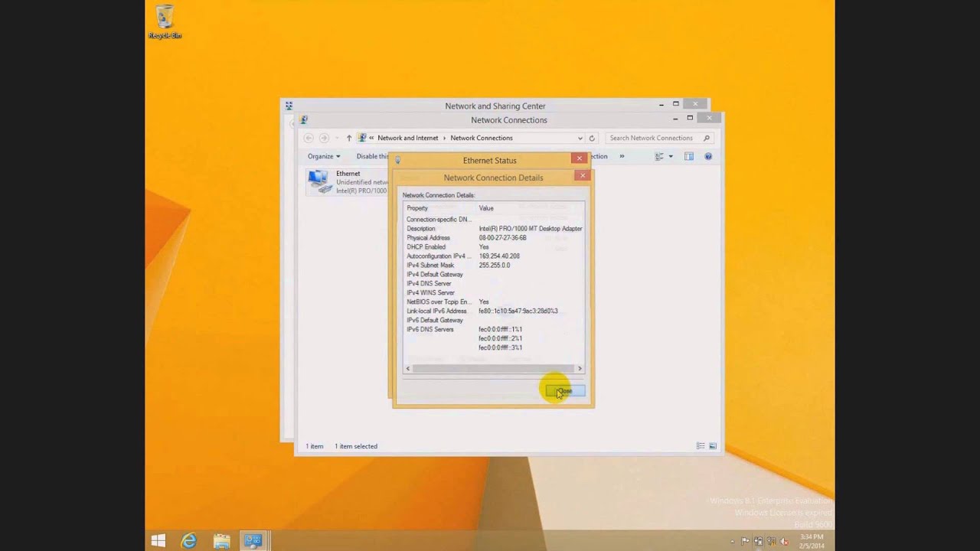Open the Help question mark icon
The image size is (980, 551).
[708, 156]
